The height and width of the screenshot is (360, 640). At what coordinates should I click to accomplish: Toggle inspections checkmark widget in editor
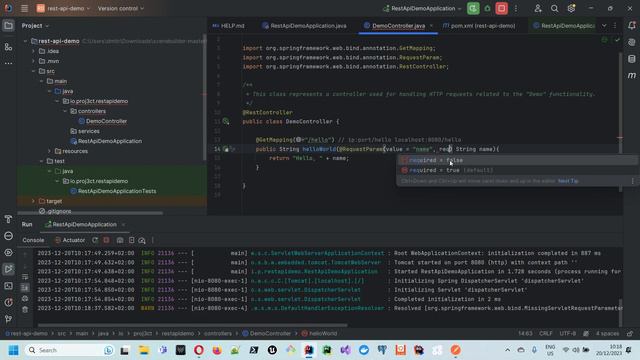tap(617, 40)
